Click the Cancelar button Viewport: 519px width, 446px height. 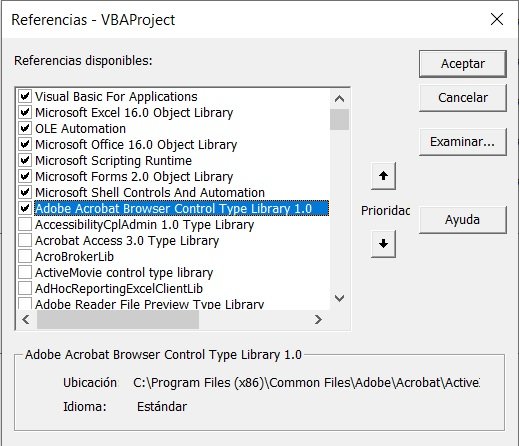point(463,98)
